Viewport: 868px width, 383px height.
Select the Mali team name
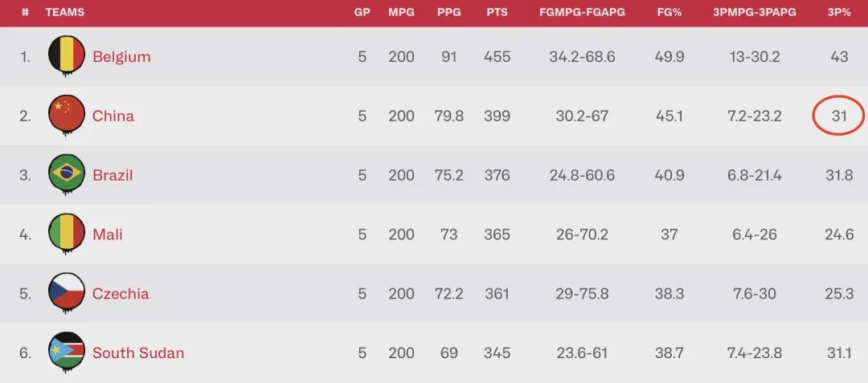click(108, 235)
